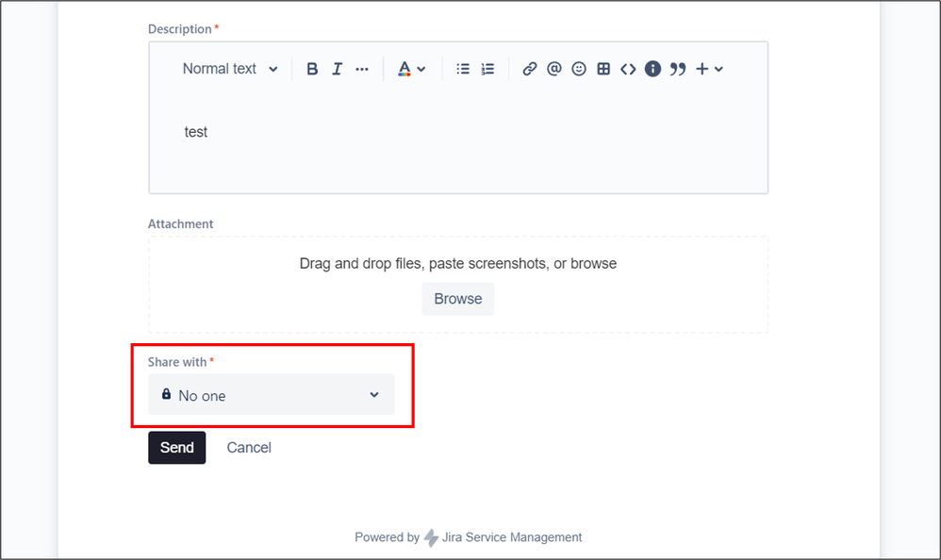Click the lock icon beside No one
This screenshot has height=560, width=941.
(166, 394)
